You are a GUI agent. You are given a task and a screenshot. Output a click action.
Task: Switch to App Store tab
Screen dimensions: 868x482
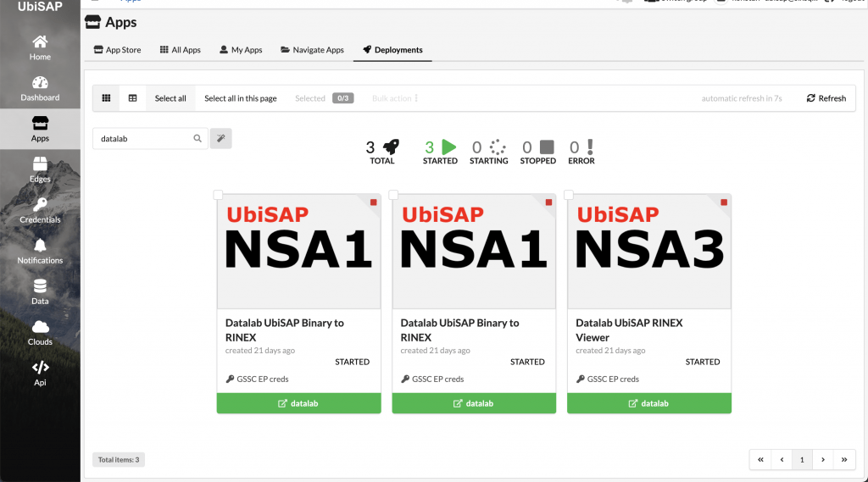[117, 50]
